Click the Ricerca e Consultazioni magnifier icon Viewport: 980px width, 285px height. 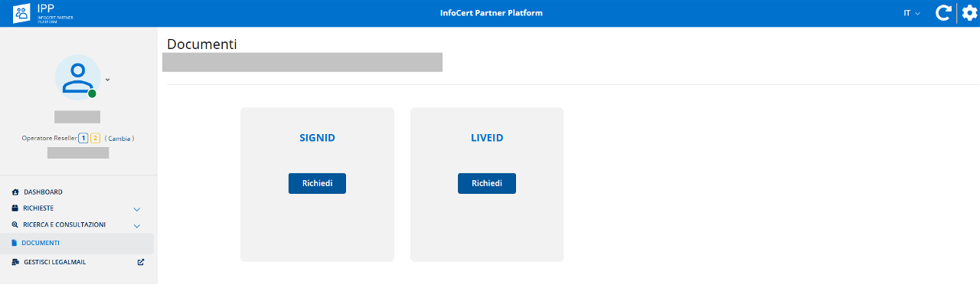[x=15, y=225]
